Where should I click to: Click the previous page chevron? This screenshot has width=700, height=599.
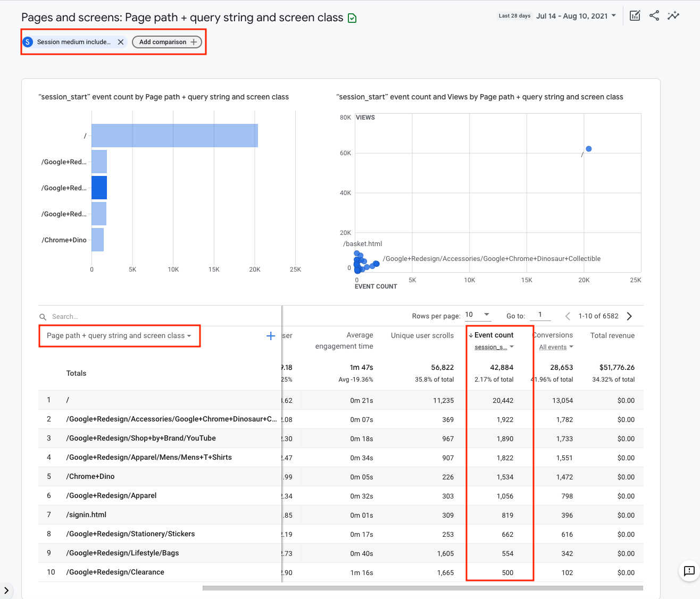567,316
